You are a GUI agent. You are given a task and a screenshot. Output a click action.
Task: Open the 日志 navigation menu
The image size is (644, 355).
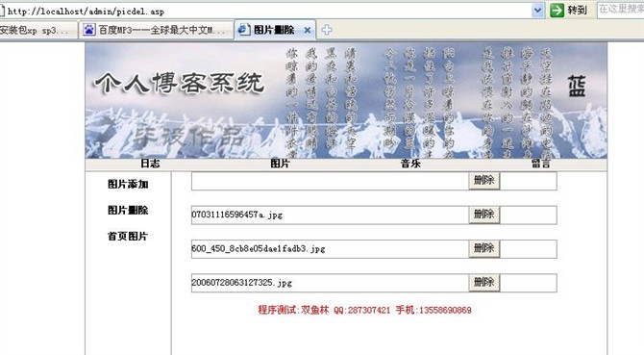[x=150, y=164]
